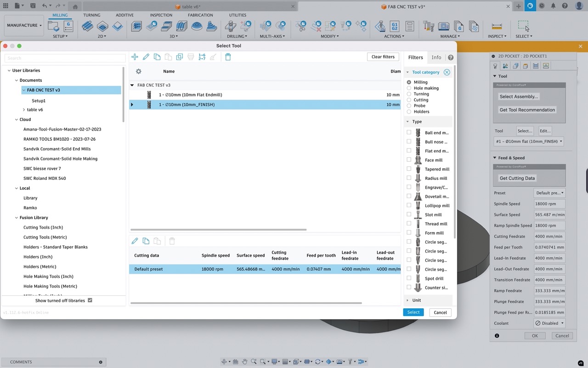This screenshot has width=588, height=368.
Task: Switch to the INSPECTION ribbon tab
Action: tap(161, 15)
